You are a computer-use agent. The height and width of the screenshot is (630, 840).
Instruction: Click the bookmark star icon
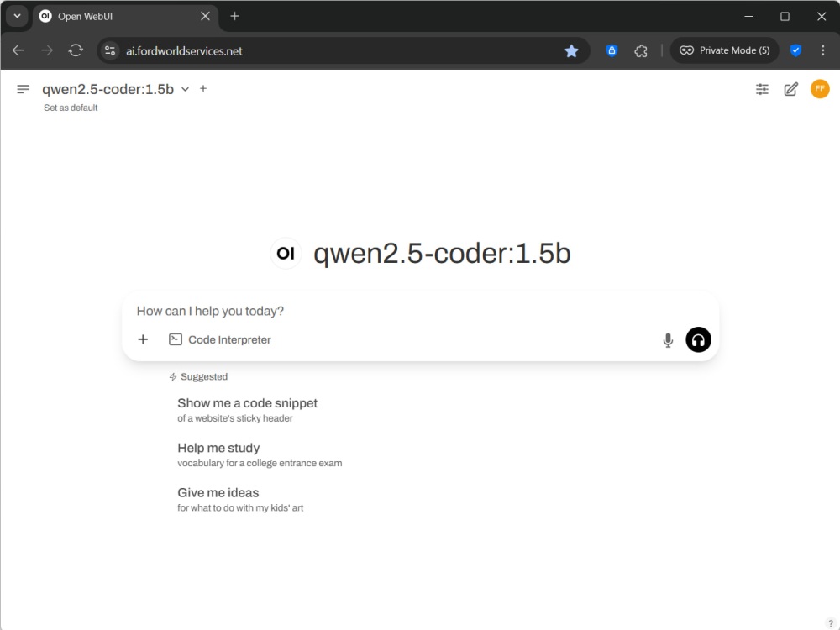click(571, 51)
